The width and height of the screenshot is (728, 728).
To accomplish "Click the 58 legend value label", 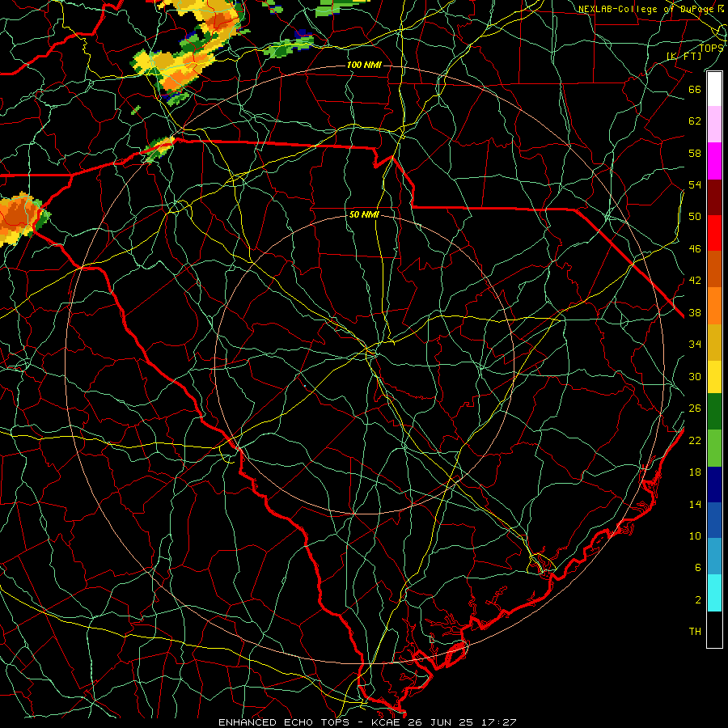I will [x=695, y=153].
